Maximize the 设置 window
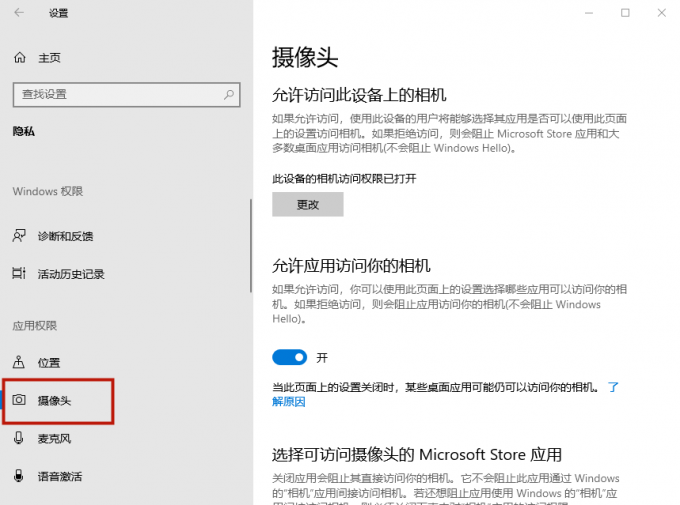The width and height of the screenshot is (680, 505). (x=625, y=13)
